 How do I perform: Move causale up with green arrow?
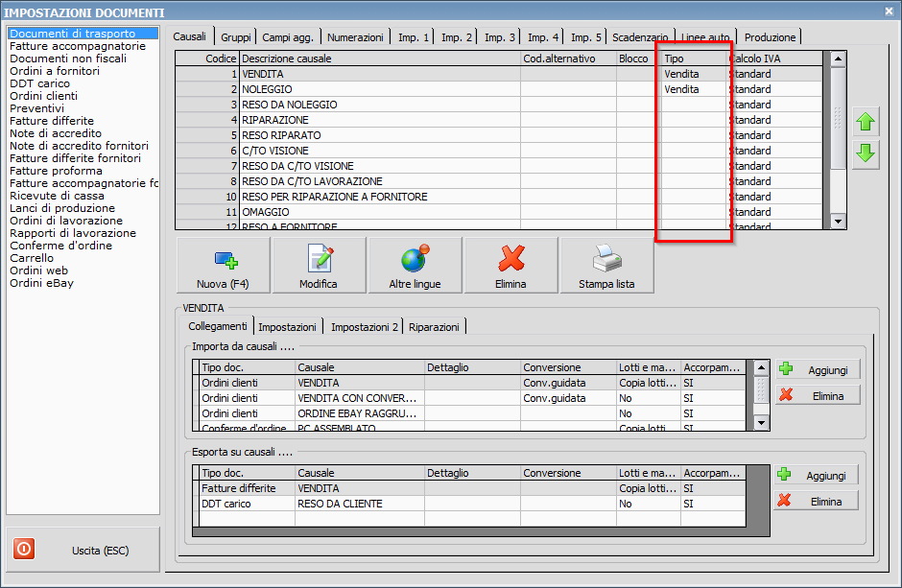pyautogui.click(x=866, y=122)
